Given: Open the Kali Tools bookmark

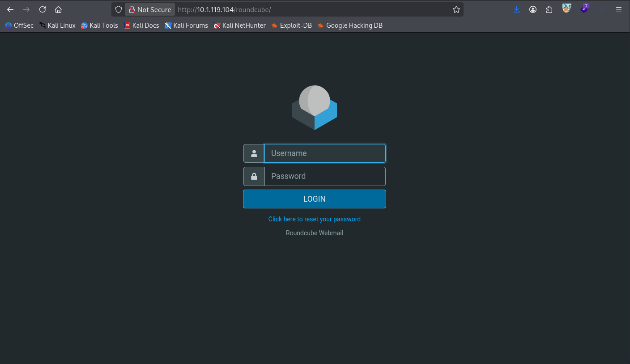Looking at the screenshot, I should [x=99, y=25].
